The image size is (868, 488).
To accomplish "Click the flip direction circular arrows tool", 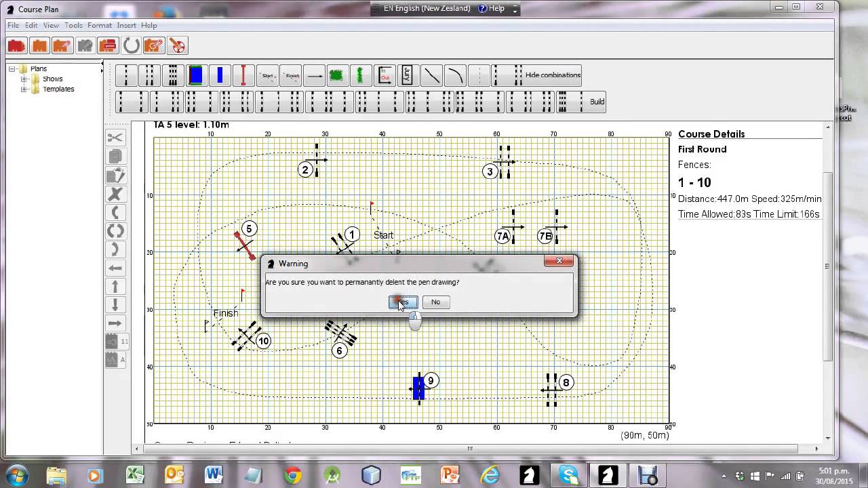I will coord(115,231).
